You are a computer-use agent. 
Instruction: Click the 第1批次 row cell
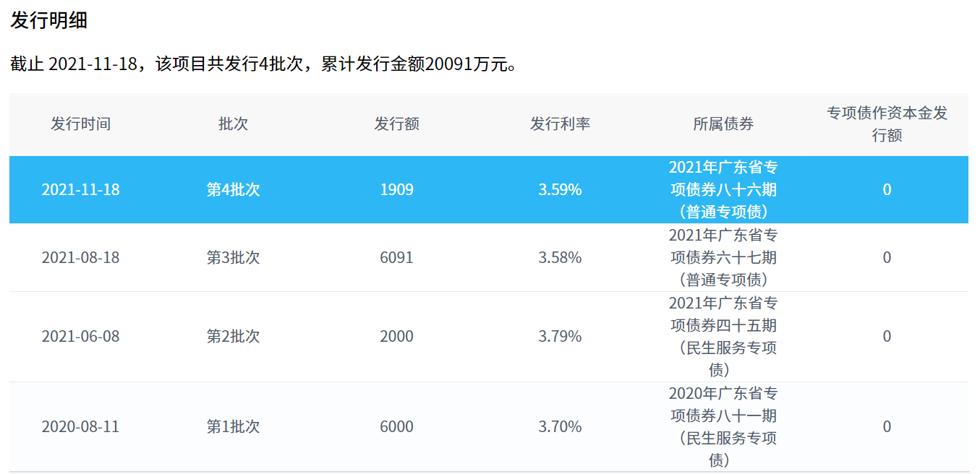point(233,426)
